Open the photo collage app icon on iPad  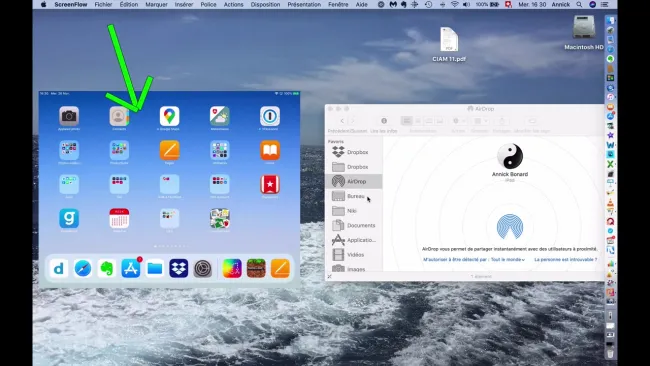[x=220, y=218]
